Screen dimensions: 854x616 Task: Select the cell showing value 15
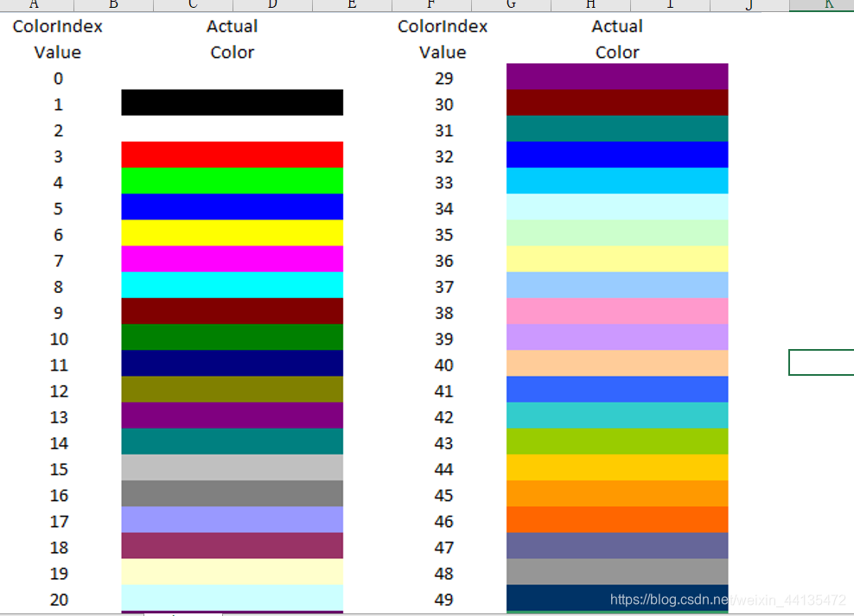[x=59, y=469]
